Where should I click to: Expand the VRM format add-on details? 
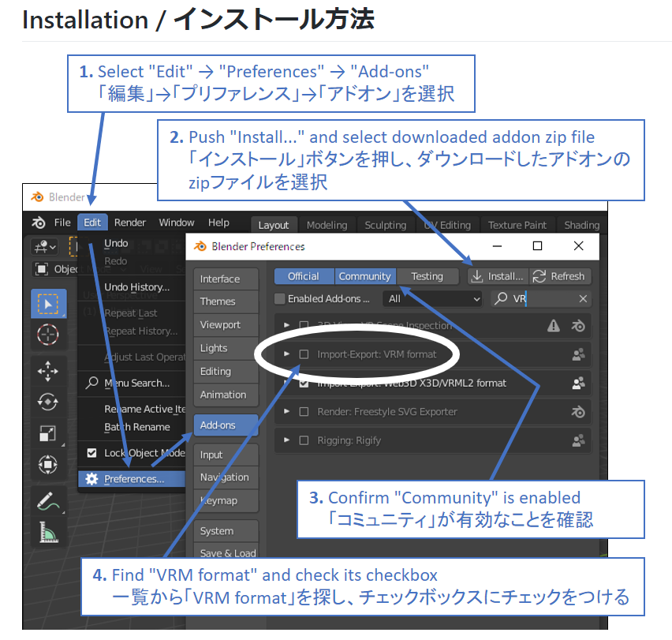[287, 354]
